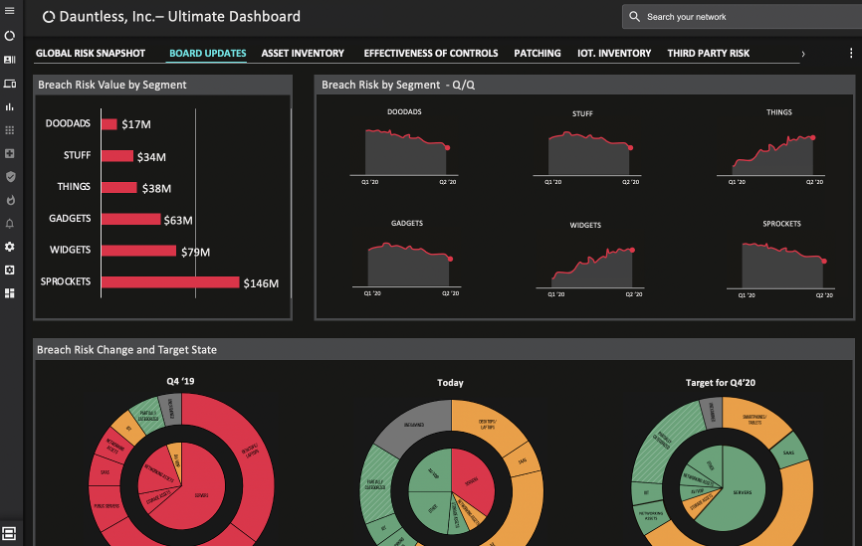Open the hamburger menu in the sidebar

point(9,11)
